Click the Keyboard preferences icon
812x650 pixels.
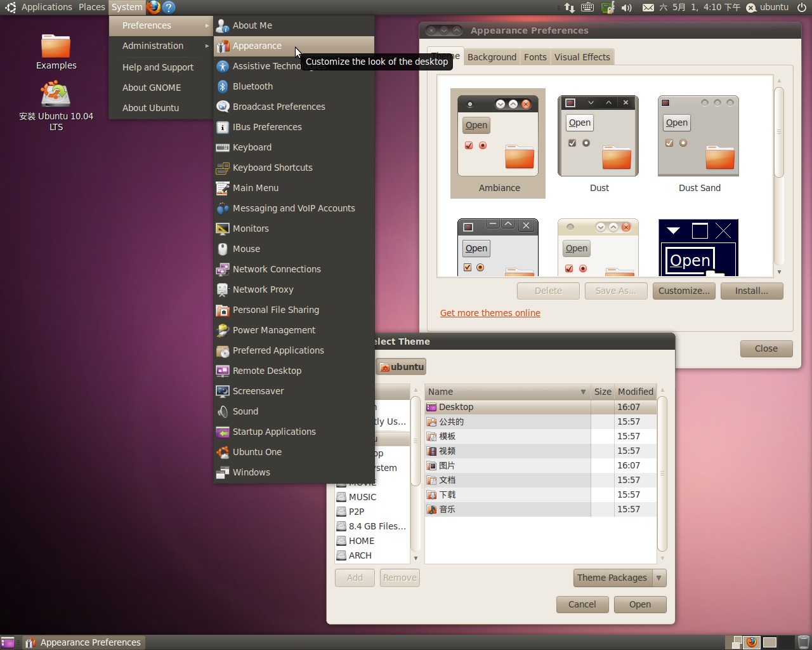pos(223,147)
